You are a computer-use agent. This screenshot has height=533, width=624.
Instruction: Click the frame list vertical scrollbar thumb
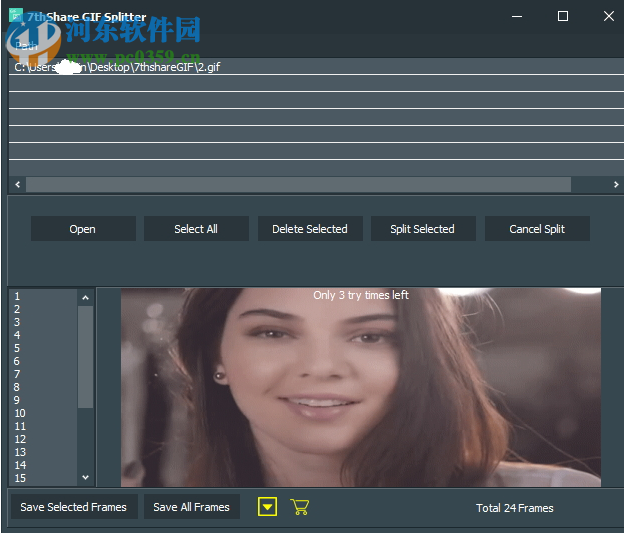(x=86, y=357)
